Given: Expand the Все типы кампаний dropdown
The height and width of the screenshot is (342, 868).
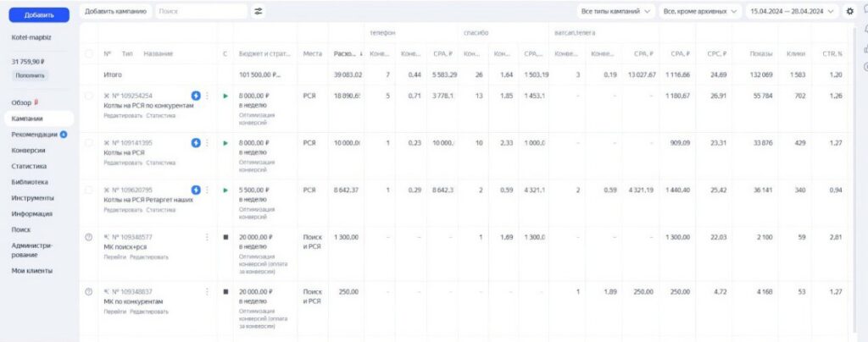Looking at the screenshot, I should click(x=615, y=11).
